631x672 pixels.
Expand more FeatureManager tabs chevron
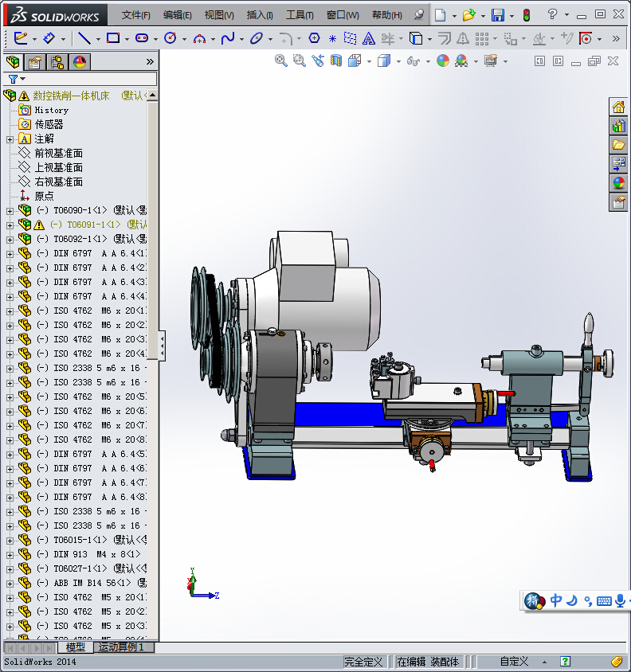click(x=150, y=62)
